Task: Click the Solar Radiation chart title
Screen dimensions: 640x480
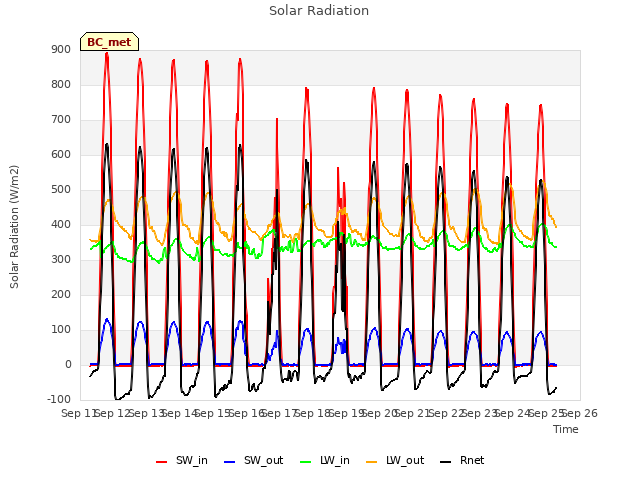Action: 319,11
